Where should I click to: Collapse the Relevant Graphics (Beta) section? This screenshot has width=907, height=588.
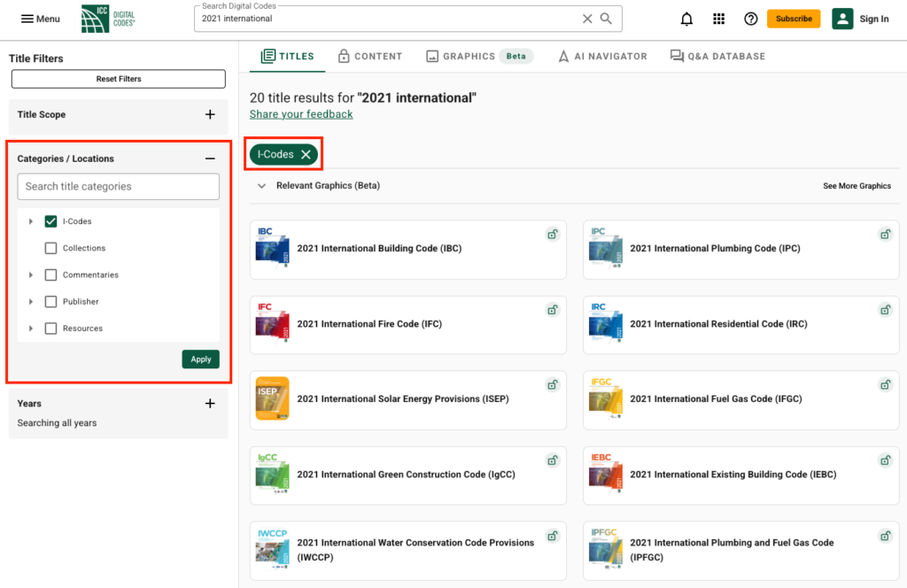point(261,186)
